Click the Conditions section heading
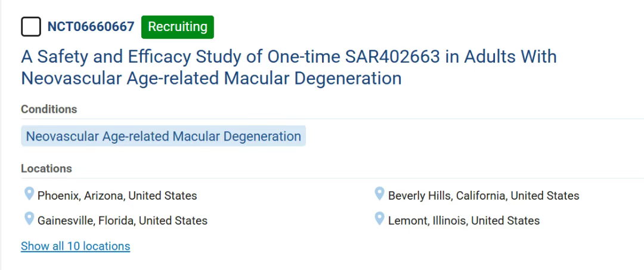This screenshot has height=270, width=644. [49, 109]
